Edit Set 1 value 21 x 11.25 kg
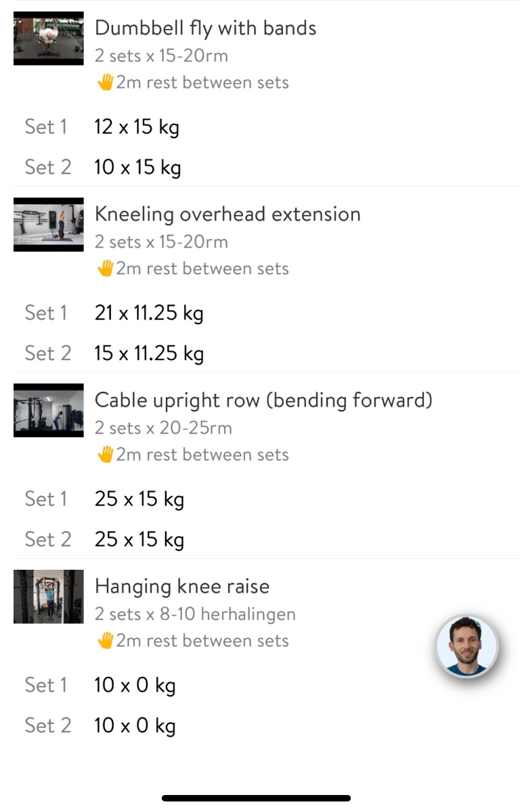This screenshot has height=812, width=520. (148, 313)
